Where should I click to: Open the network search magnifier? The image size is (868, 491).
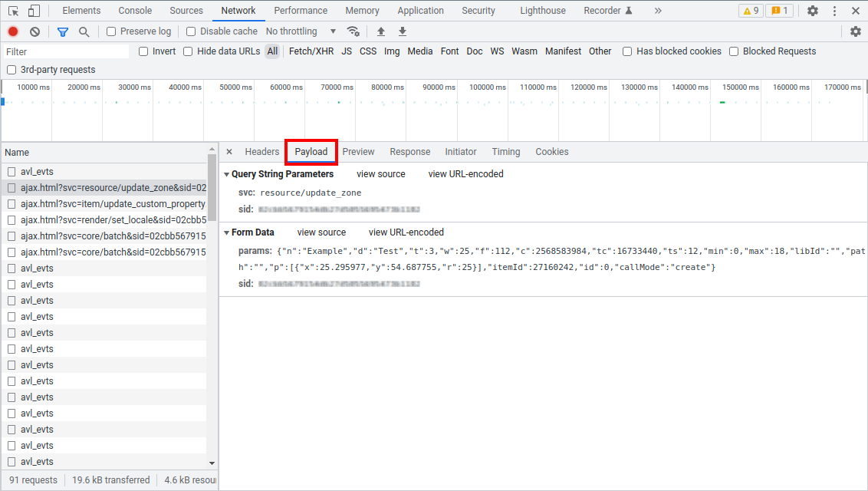84,31
